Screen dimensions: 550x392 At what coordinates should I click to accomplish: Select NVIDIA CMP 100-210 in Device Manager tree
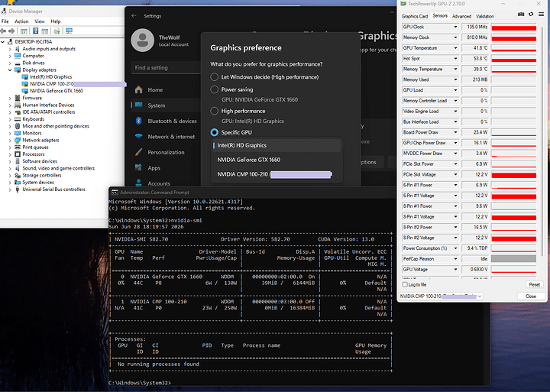pyautogui.click(x=52, y=84)
